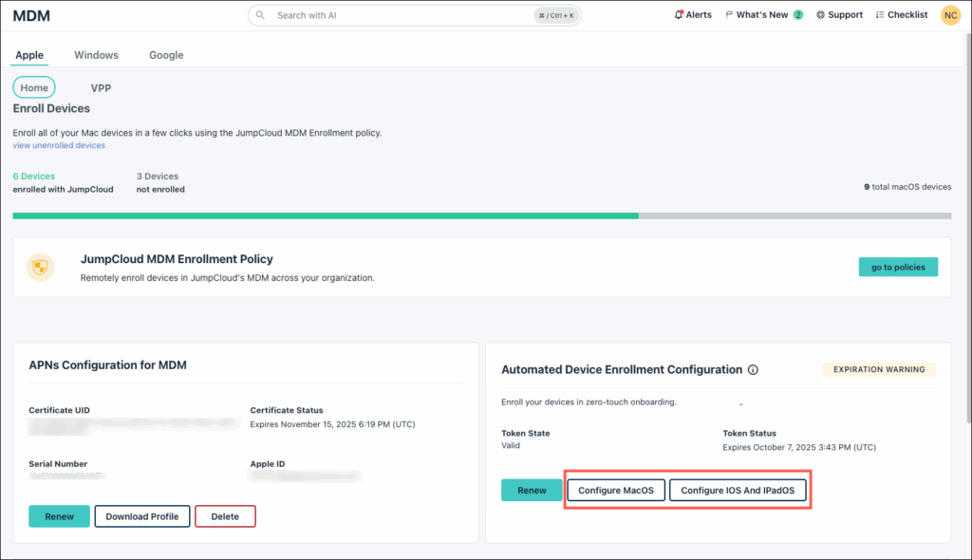Click the go to policies button
This screenshot has width=972, height=560.
click(898, 267)
